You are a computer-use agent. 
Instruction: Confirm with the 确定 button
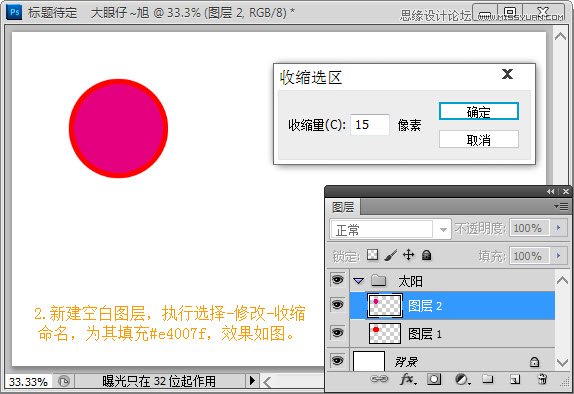coord(479,111)
